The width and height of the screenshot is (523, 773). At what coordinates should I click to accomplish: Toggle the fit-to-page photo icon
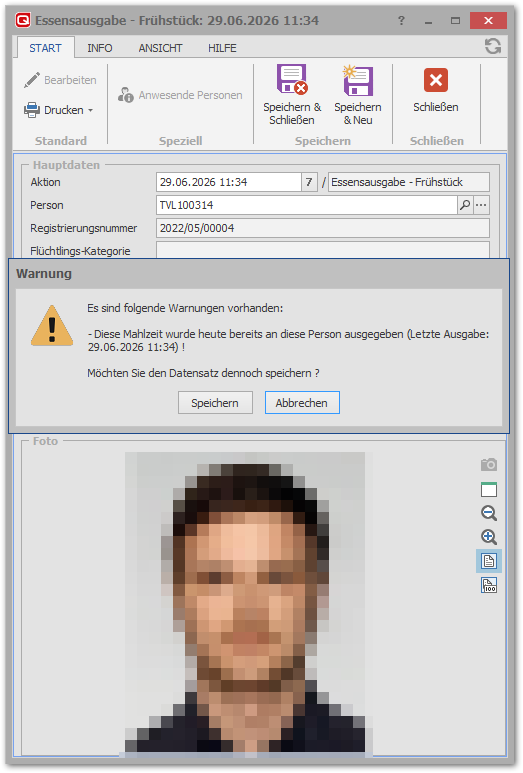(489, 561)
